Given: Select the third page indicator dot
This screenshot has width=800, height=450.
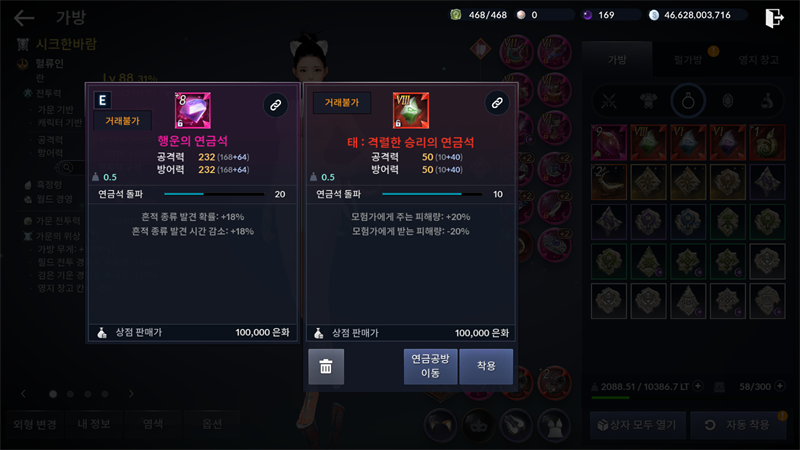Looking at the screenshot, I should [x=88, y=394].
